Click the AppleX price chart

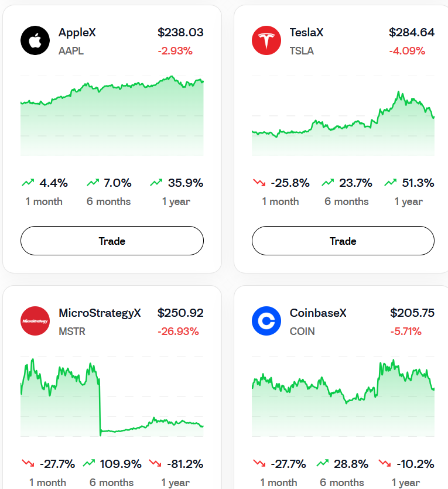coord(112,116)
